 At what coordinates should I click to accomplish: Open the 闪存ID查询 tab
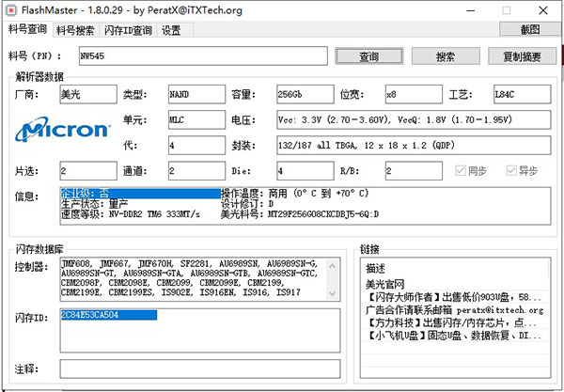click(128, 31)
